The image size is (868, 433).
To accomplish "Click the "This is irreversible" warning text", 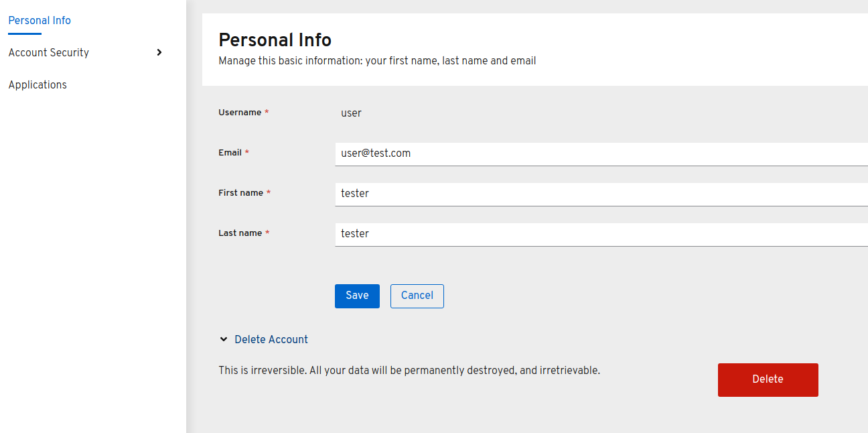I will click(409, 370).
